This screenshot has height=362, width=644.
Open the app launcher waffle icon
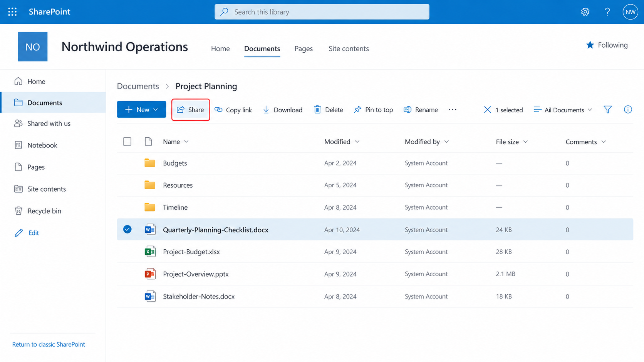(12, 12)
